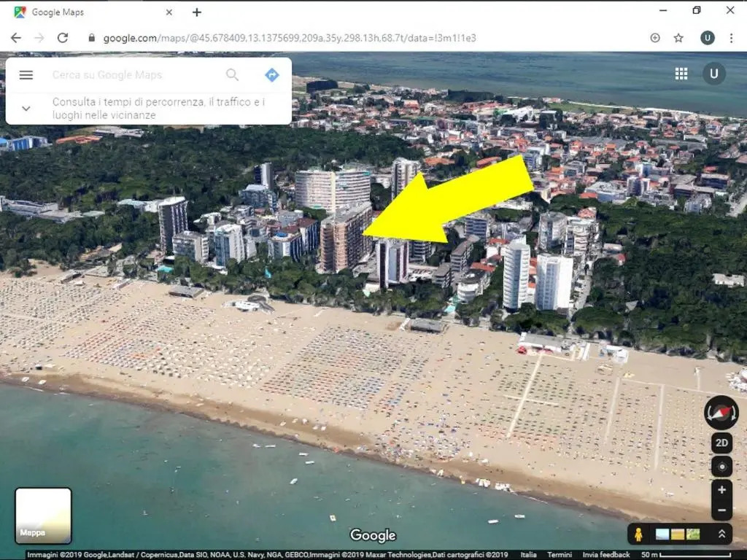Expand the travel times and traffic panel
The height and width of the screenshot is (560, 747).
pyautogui.click(x=26, y=109)
